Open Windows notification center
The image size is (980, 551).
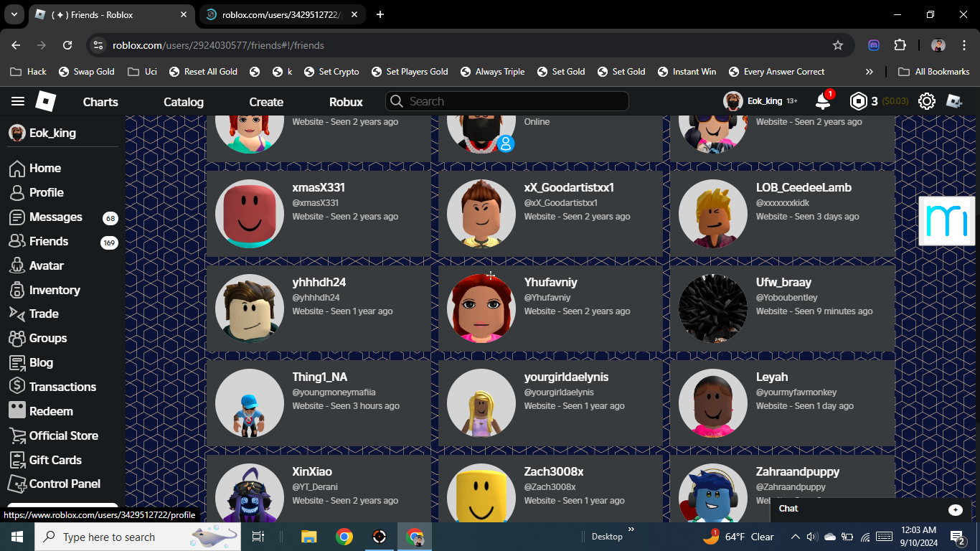tap(958, 537)
